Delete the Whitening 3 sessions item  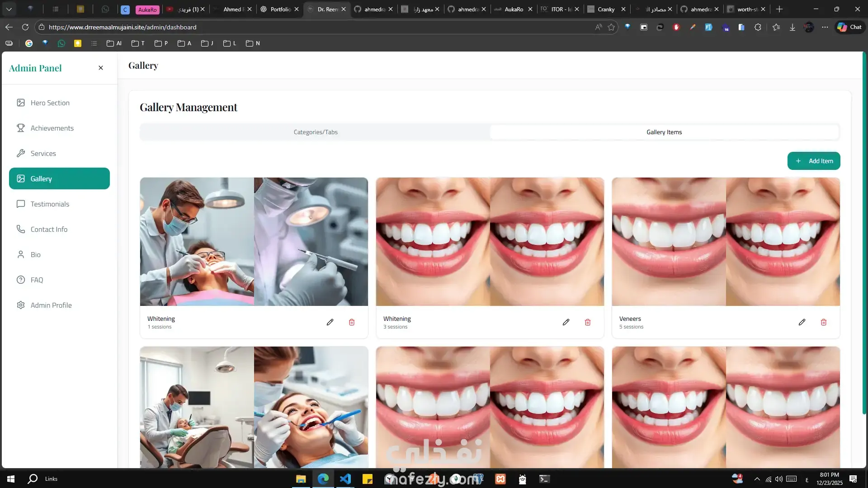(x=587, y=322)
